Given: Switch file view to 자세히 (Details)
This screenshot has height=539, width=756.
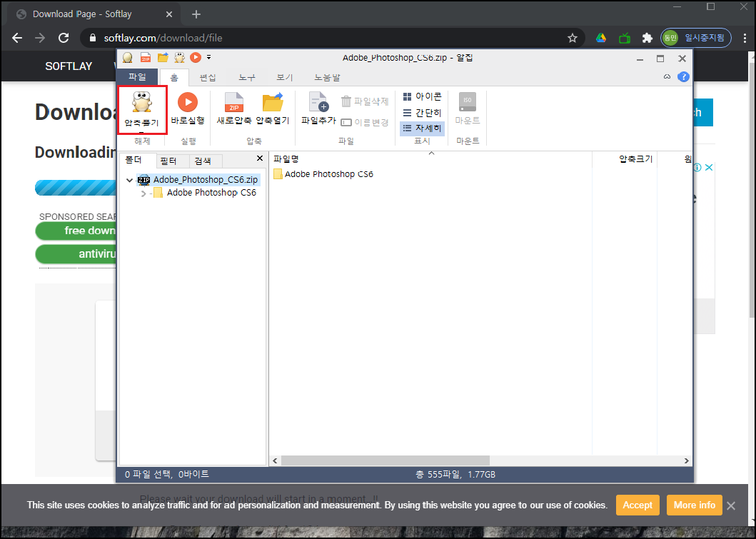Looking at the screenshot, I should tap(422, 129).
